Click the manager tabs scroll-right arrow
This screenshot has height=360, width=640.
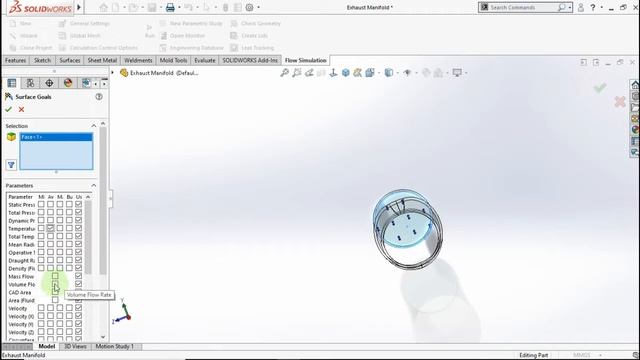(x=104, y=83)
